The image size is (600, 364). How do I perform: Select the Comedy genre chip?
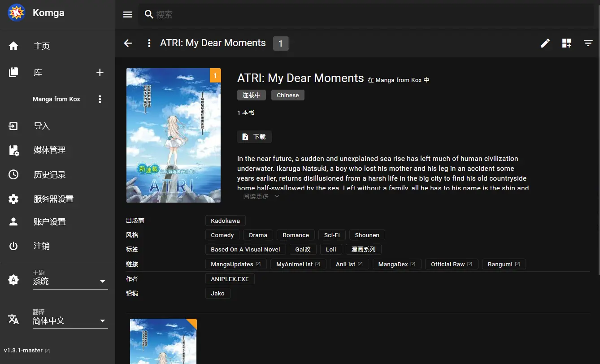coord(222,235)
